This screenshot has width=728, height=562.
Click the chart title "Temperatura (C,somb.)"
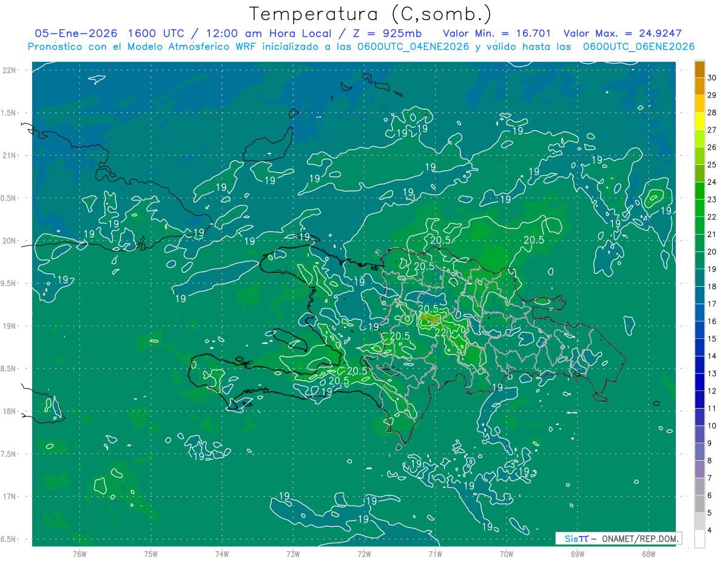(x=371, y=14)
